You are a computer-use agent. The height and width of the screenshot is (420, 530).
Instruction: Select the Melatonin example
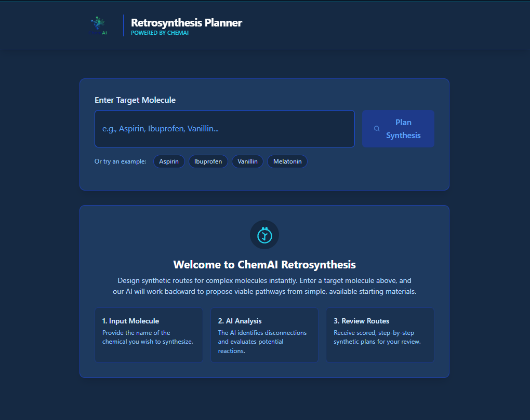point(287,161)
